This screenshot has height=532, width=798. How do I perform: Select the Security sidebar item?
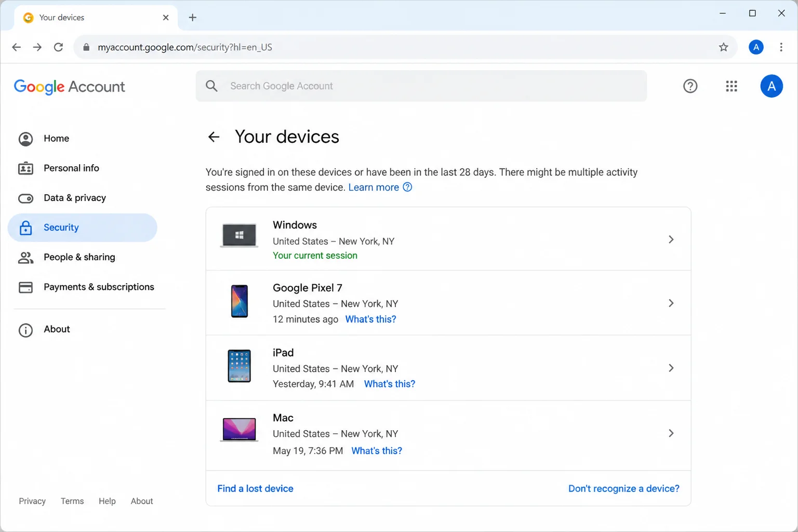[x=83, y=228]
